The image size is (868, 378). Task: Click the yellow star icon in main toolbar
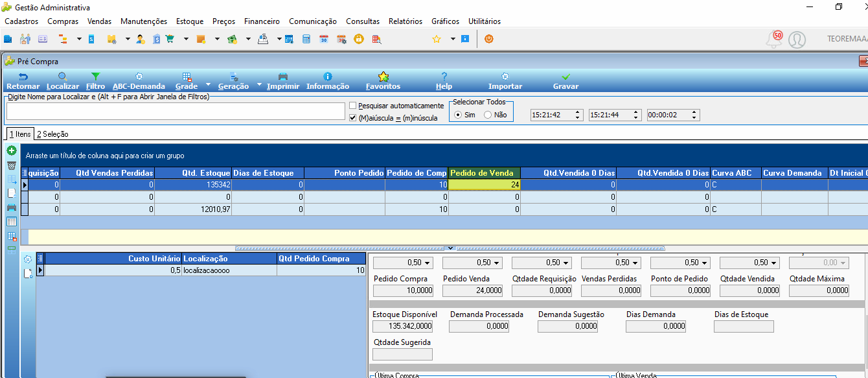[x=437, y=39]
